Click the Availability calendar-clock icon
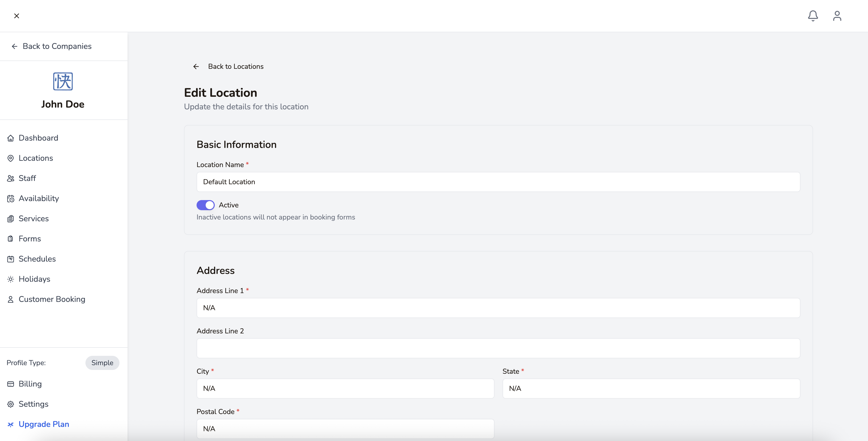The width and height of the screenshot is (868, 441). (x=10, y=198)
